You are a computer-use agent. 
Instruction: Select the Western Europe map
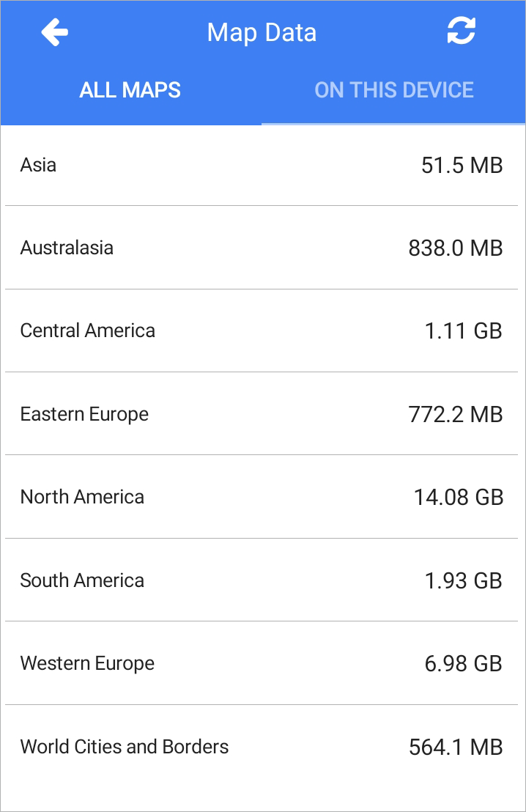262,662
